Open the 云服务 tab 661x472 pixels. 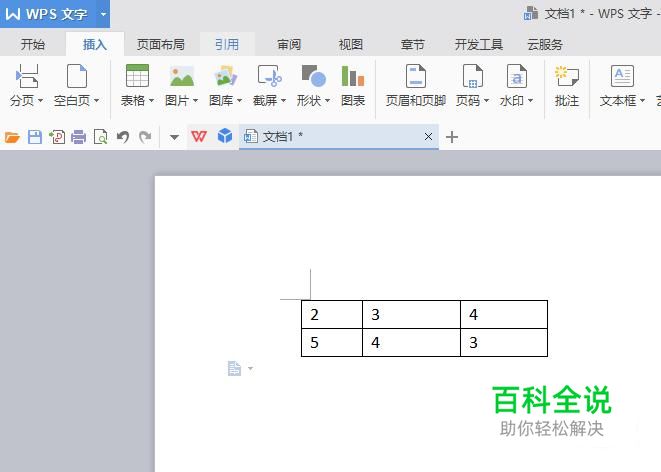[545, 44]
